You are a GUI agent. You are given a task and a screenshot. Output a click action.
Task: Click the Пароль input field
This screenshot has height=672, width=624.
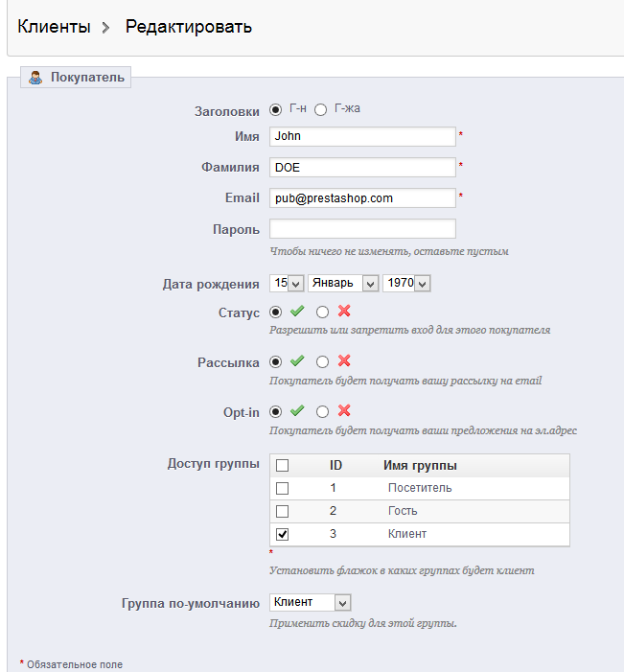362,229
